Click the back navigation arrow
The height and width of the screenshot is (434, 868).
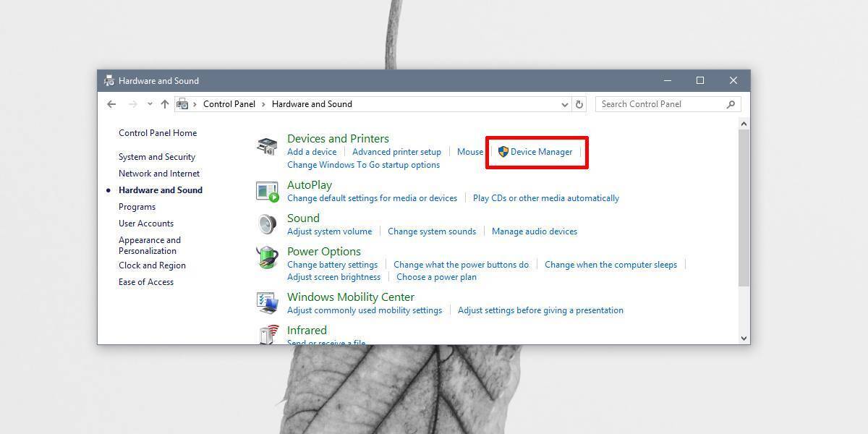coord(111,104)
